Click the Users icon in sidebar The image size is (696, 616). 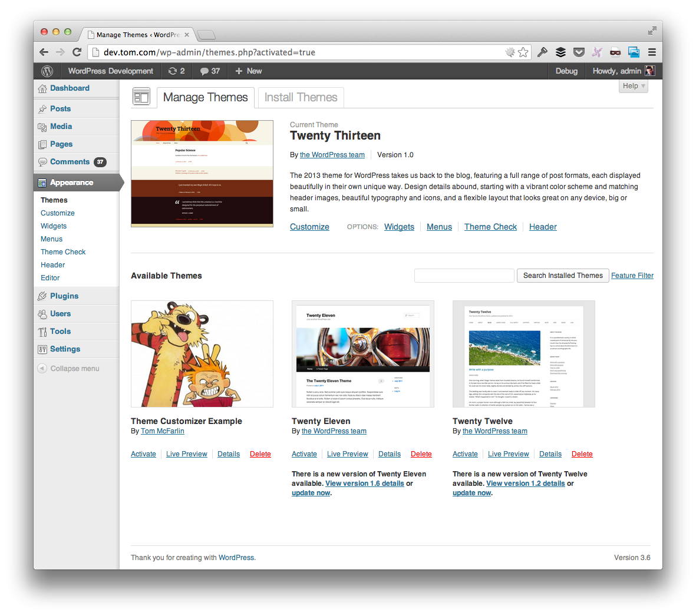pos(42,314)
